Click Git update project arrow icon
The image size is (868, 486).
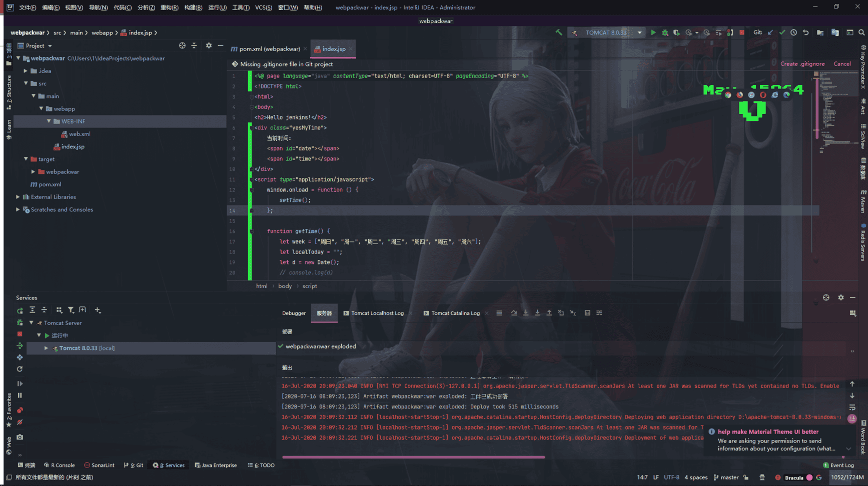point(770,32)
